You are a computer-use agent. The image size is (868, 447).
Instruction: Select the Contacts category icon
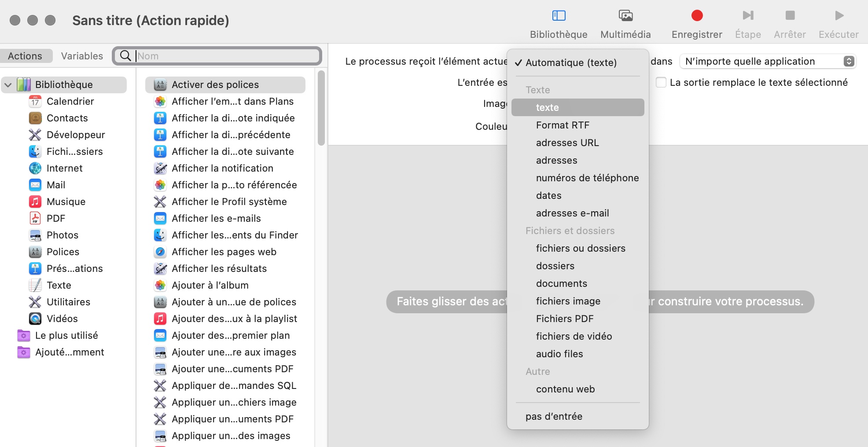pos(35,118)
